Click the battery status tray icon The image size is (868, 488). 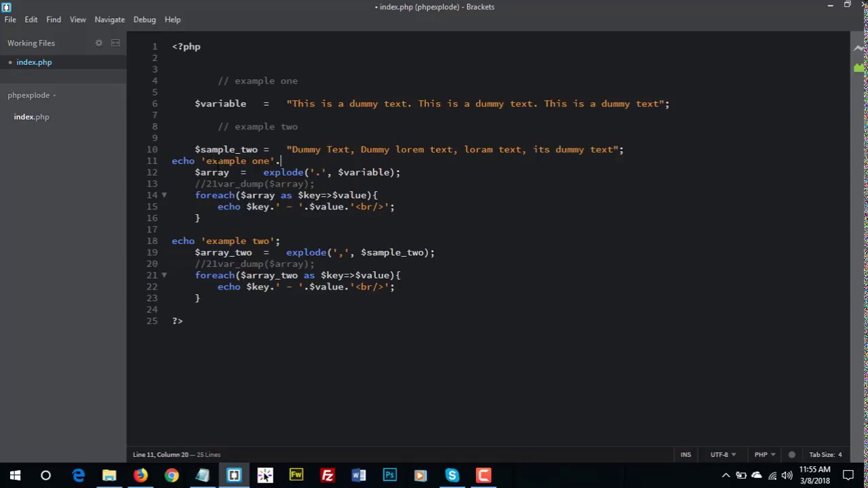pos(741,475)
